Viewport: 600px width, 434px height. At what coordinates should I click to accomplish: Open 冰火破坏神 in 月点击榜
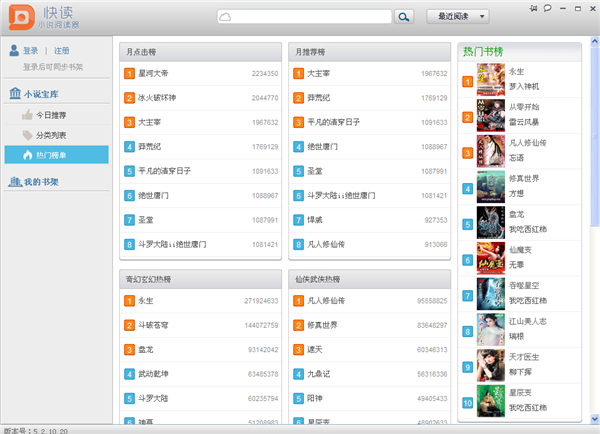[x=157, y=98]
